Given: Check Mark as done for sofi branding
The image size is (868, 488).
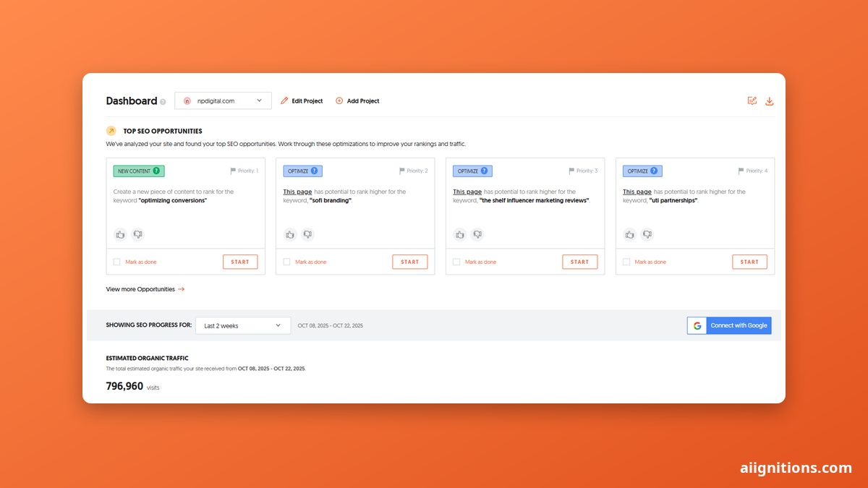Looking at the screenshot, I should [x=287, y=262].
